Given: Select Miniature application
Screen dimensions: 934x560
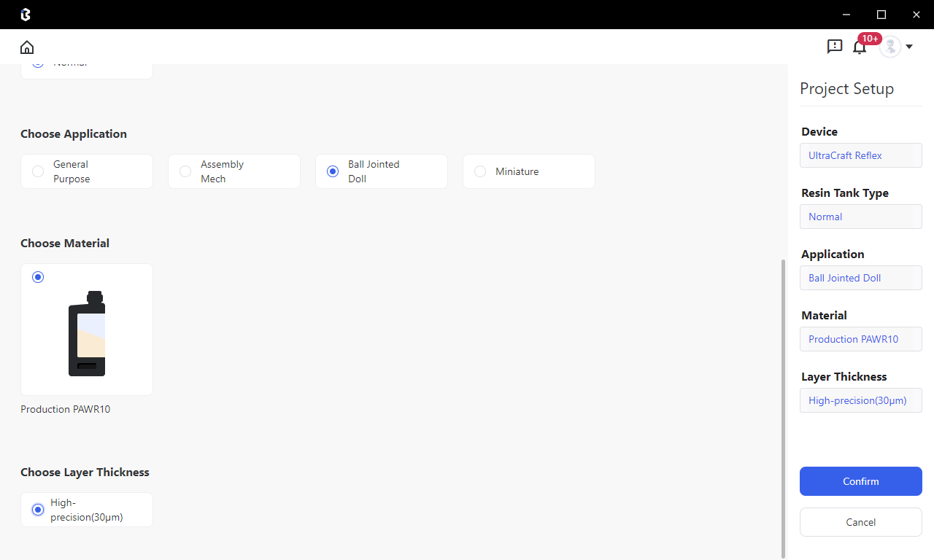Looking at the screenshot, I should [480, 171].
